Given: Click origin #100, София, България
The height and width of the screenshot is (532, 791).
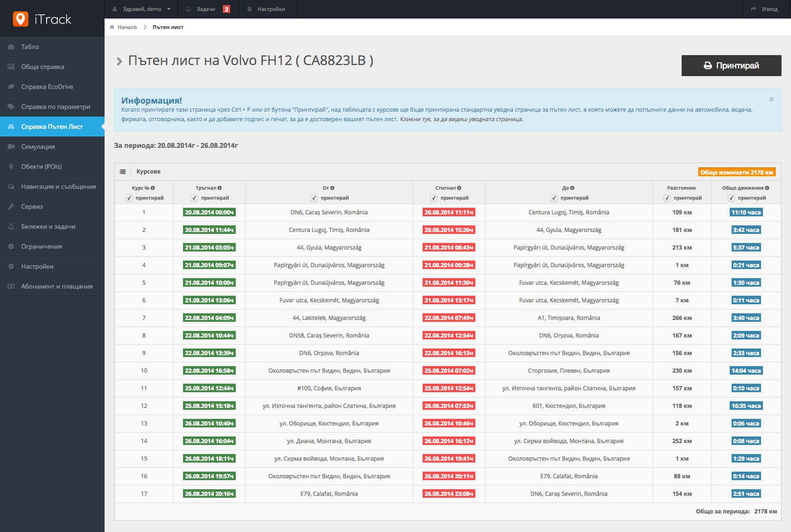Looking at the screenshot, I should click(x=329, y=388).
